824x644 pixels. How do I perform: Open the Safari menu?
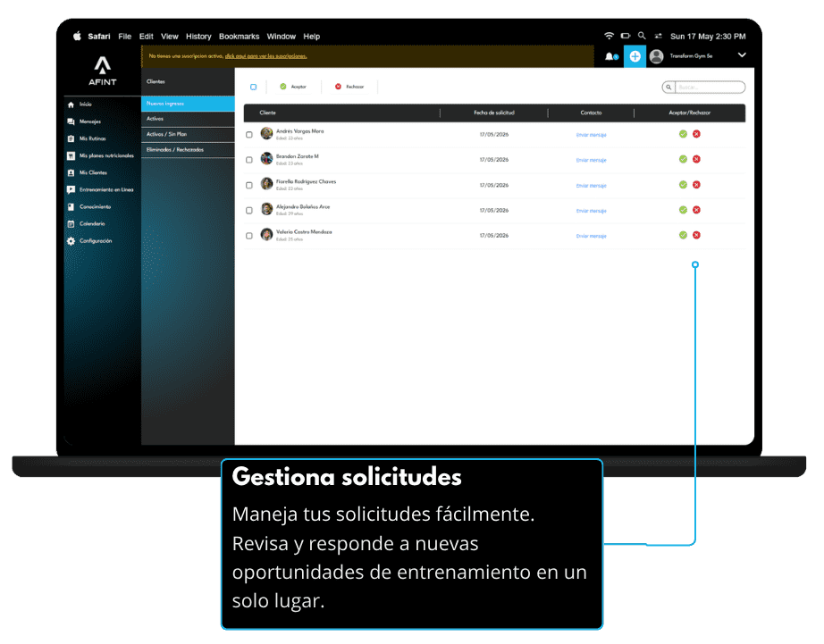[99, 37]
